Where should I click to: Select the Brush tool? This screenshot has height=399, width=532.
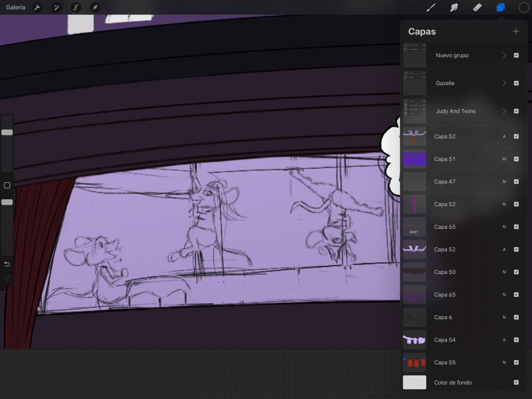click(431, 7)
